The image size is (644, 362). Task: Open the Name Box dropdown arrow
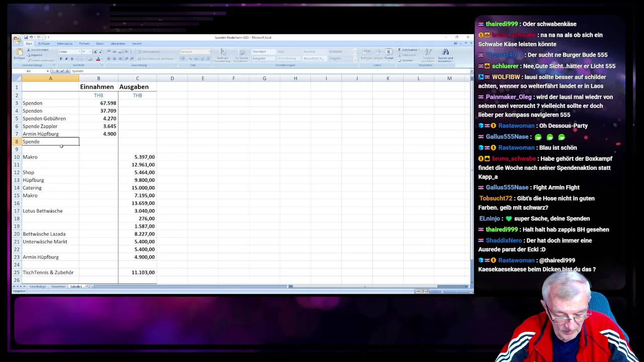(48, 71)
